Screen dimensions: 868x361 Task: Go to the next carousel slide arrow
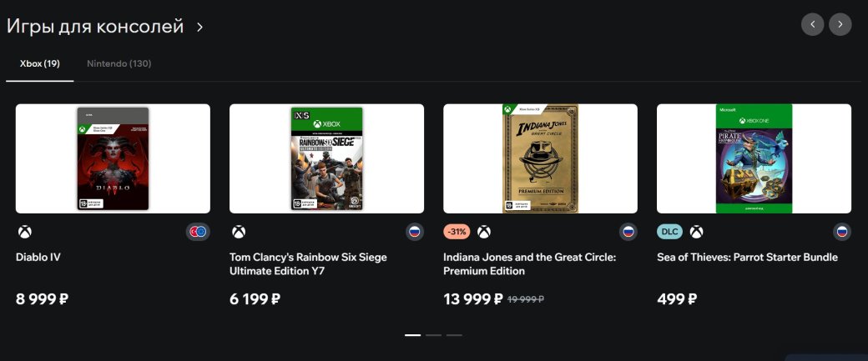tap(840, 24)
